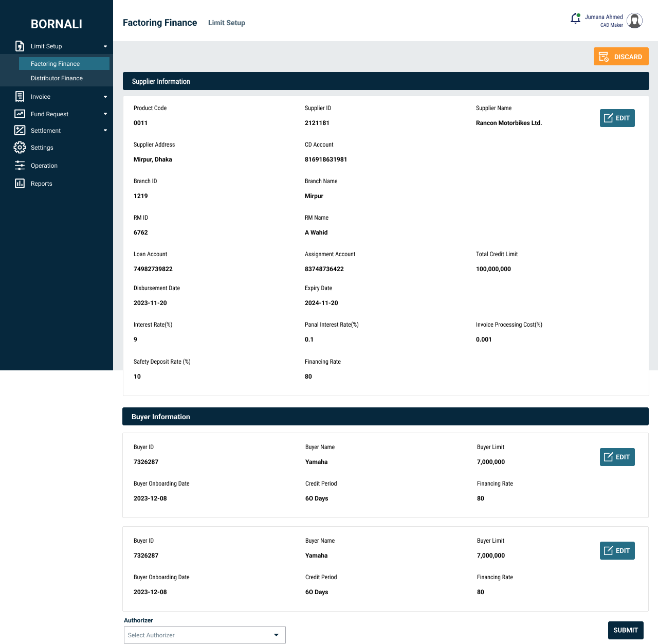The height and width of the screenshot is (644, 658).
Task: Click CD Account value 816918631981
Action: coord(326,159)
